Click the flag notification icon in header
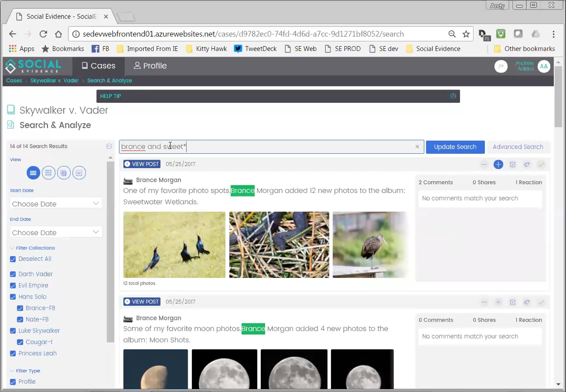 tap(501, 66)
